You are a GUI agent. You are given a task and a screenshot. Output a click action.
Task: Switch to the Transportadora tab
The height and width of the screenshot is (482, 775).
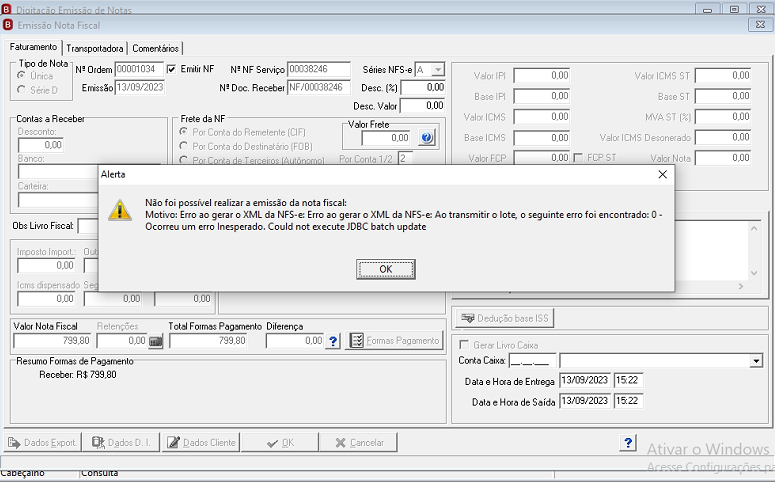tap(94, 48)
